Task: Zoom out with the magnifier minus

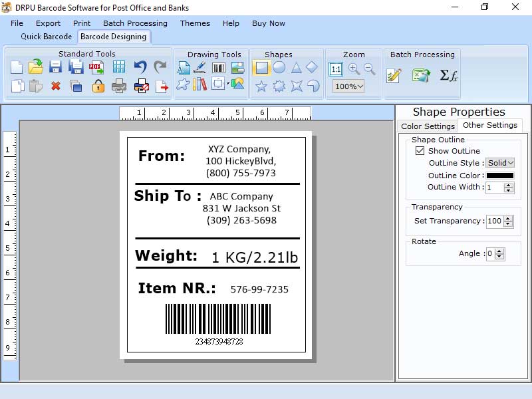Action: click(x=370, y=69)
